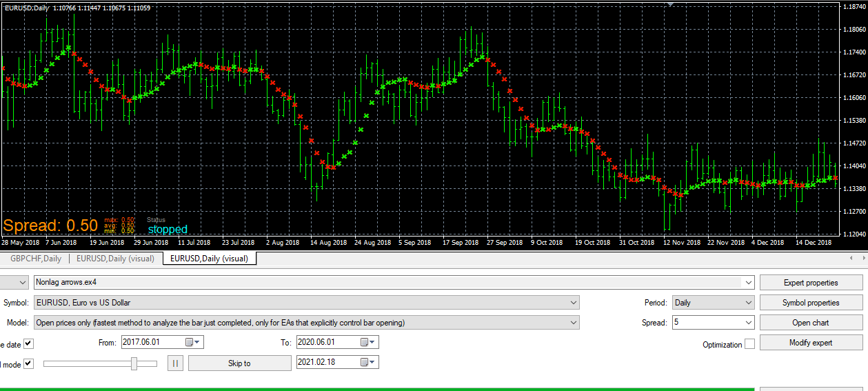
Task: Pause the visual backtest
Action: [175, 363]
